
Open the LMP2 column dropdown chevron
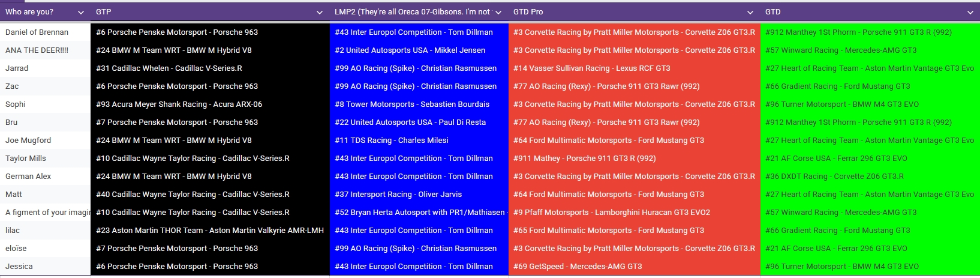coord(498,12)
